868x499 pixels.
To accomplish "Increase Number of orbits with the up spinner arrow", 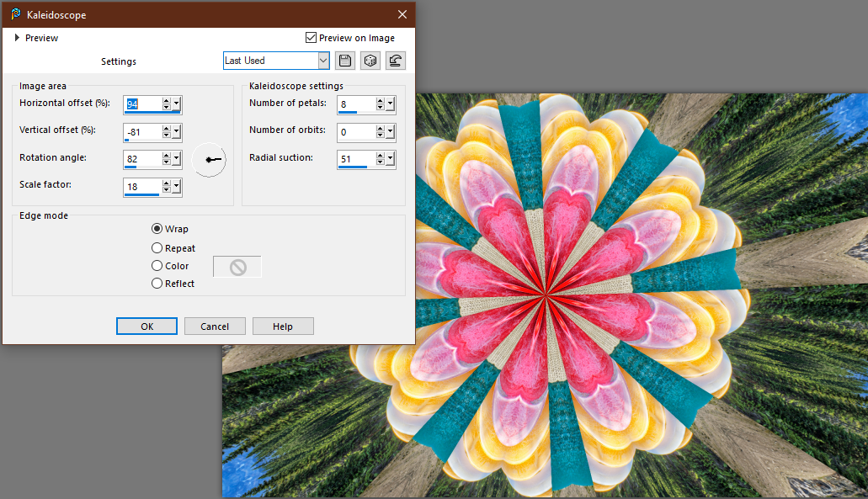I will tap(381, 129).
